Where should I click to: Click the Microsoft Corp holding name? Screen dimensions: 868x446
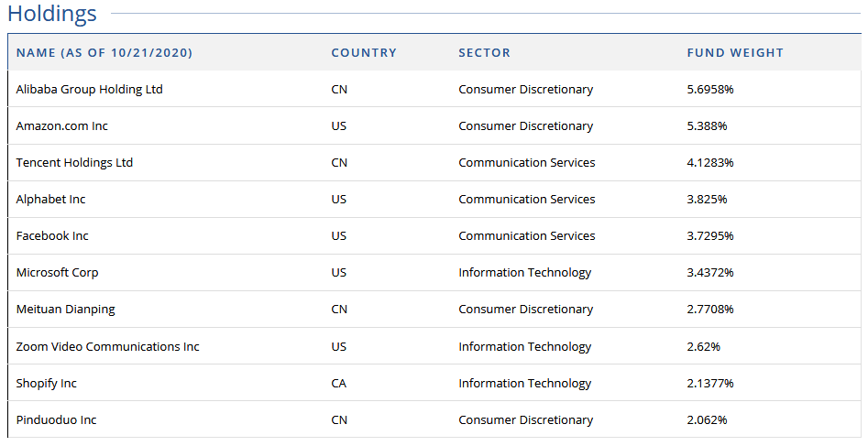pyautogui.click(x=57, y=273)
